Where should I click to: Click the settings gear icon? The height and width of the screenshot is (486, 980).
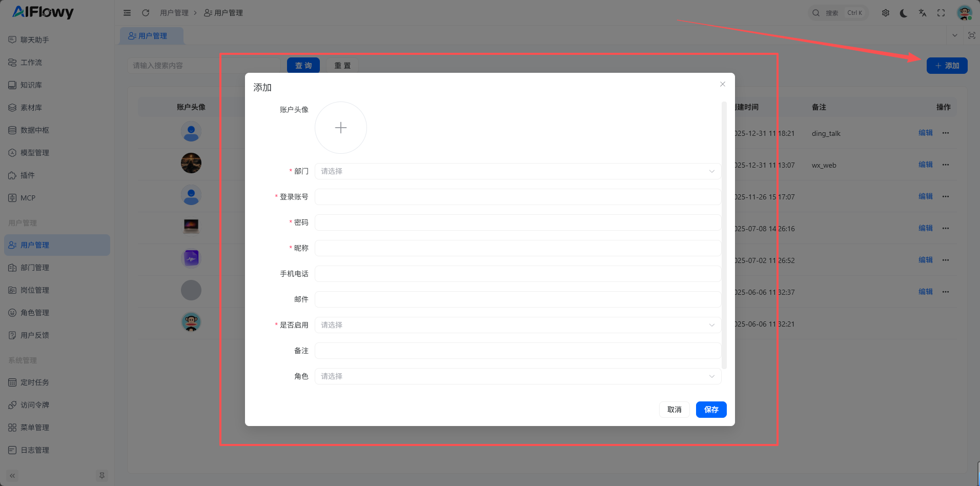point(885,13)
